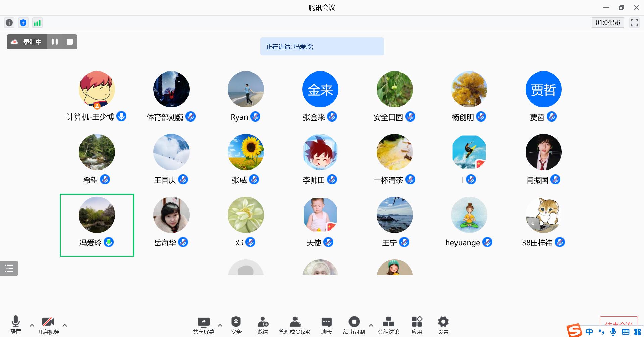Select 38田梓祎 cat avatar
This screenshot has height=337, width=644.
pyautogui.click(x=544, y=215)
